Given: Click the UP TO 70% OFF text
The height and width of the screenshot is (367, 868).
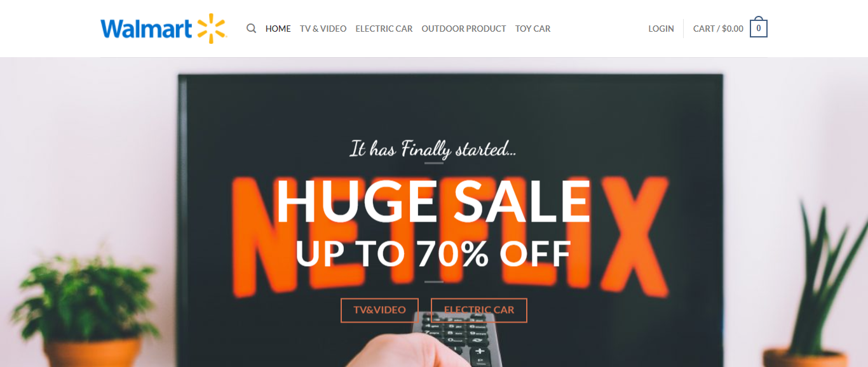Looking at the screenshot, I should point(433,253).
